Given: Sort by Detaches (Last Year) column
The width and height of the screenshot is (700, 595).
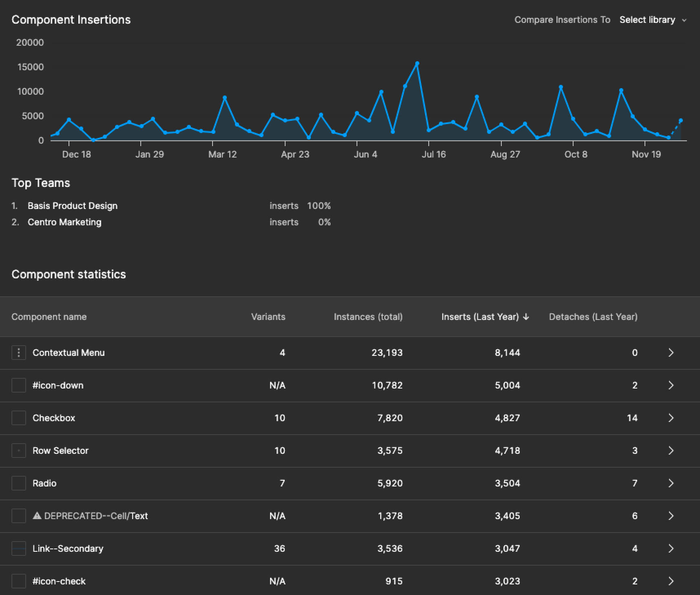Looking at the screenshot, I should pos(593,317).
